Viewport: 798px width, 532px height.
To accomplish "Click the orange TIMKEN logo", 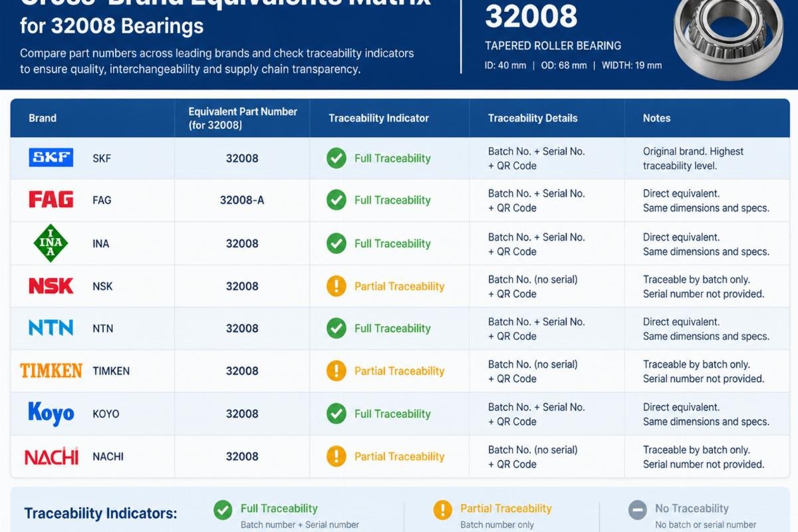I will [51, 370].
